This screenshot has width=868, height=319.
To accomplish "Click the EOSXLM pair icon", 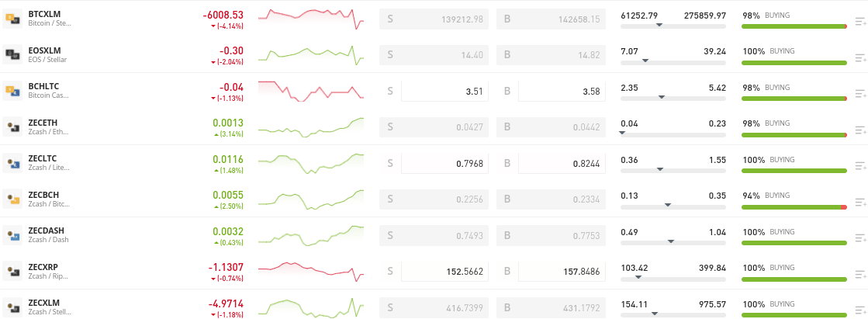I will click(x=12, y=54).
